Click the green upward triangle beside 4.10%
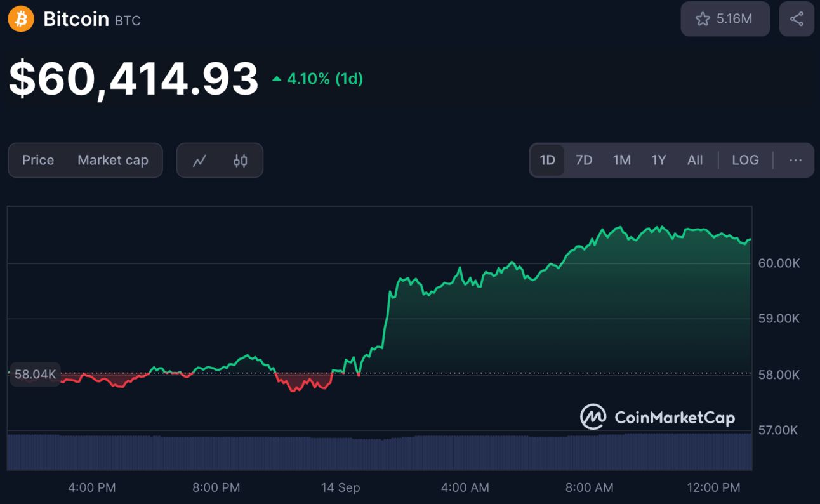820x504 pixels. tap(277, 79)
